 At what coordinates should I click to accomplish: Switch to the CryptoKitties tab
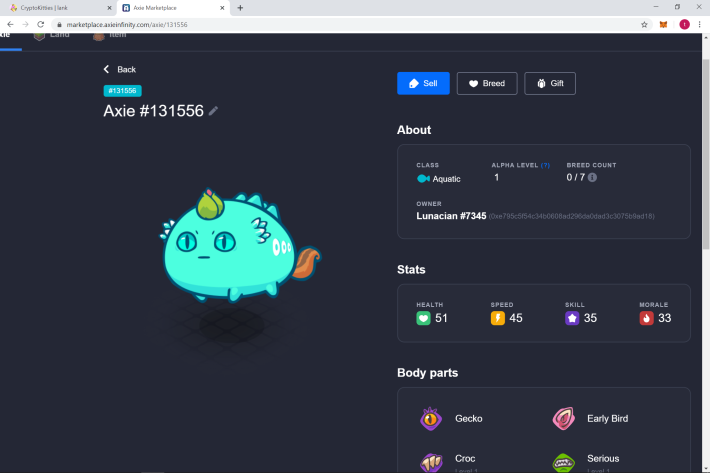click(x=59, y=8)
